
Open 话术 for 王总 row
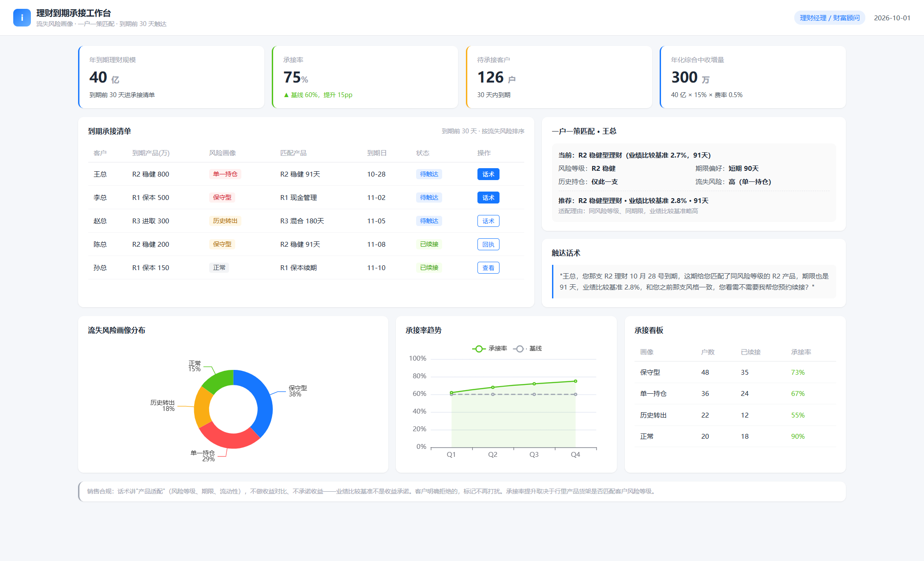pos(488,174)
